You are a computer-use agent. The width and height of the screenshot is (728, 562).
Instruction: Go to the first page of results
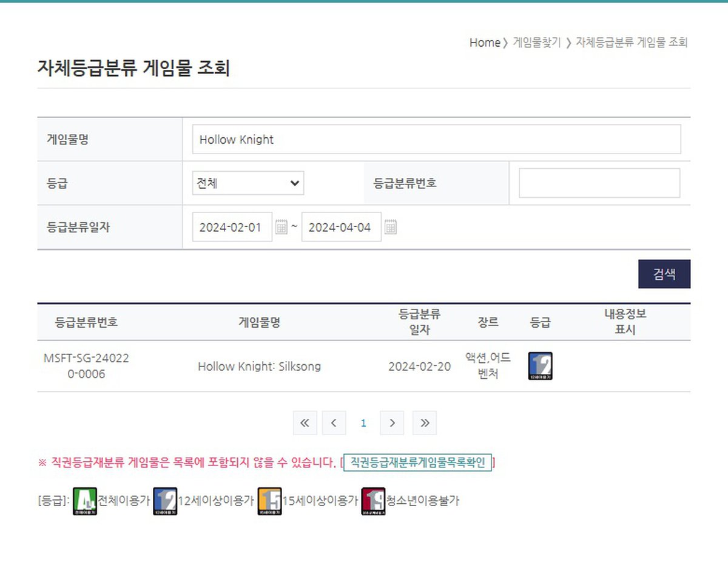click(305, 423)
